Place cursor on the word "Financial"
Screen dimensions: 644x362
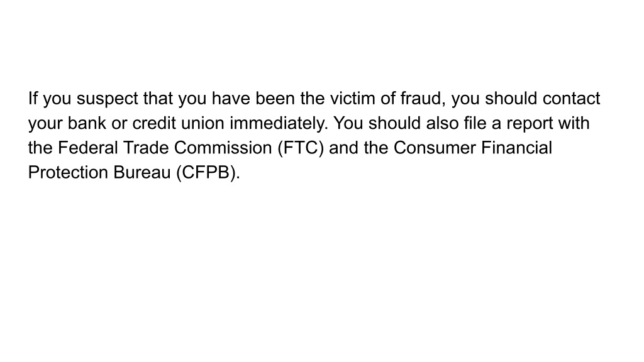517,148
